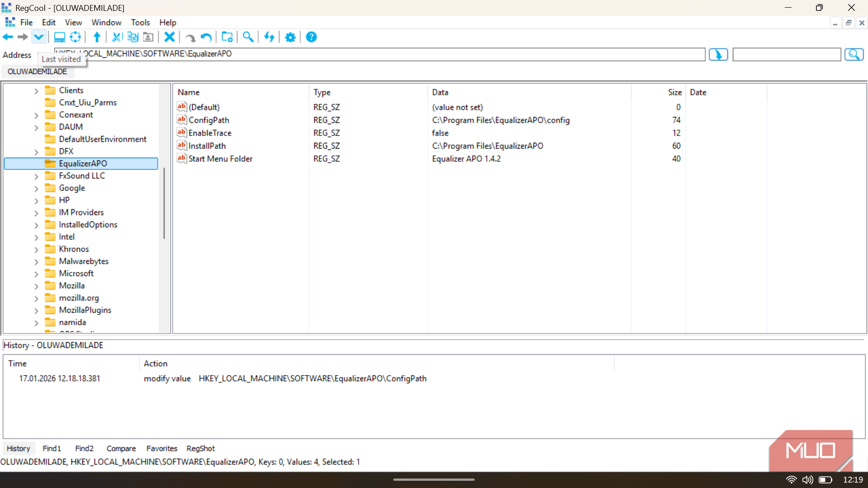
Task: Open the File menu
Action: (26, 23)
